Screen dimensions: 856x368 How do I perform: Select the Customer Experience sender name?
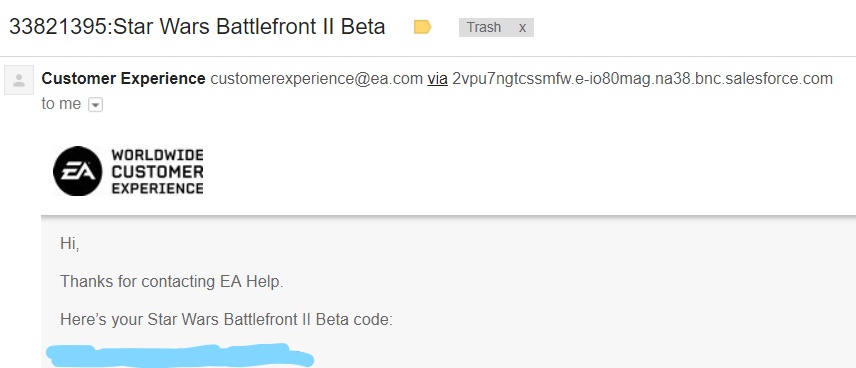pyautogui.click(x=123, y=79)
